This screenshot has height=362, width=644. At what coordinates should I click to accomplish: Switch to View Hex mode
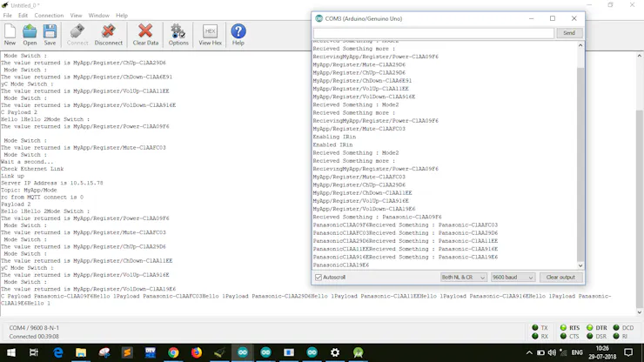[x=210, y=35]
